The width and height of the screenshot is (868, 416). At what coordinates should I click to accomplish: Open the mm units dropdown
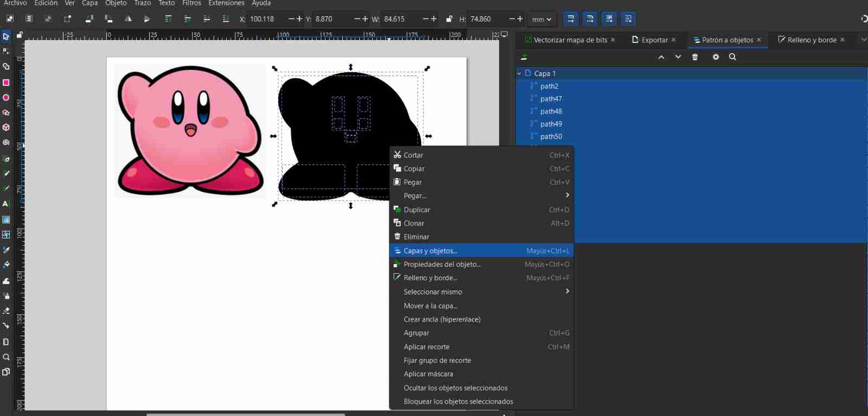pyautogui.click(x=541, y=19)
